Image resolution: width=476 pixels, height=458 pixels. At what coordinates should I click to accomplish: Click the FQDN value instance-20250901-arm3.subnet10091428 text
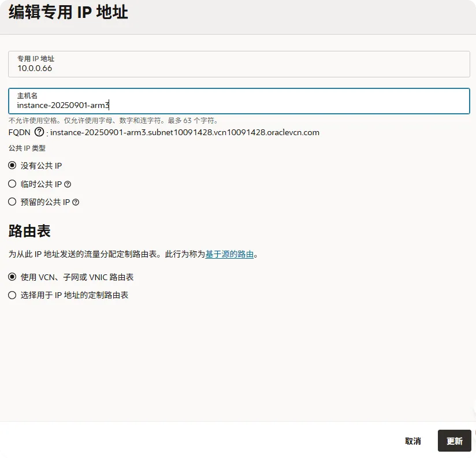pyautogui.click(x=185, y=133)
